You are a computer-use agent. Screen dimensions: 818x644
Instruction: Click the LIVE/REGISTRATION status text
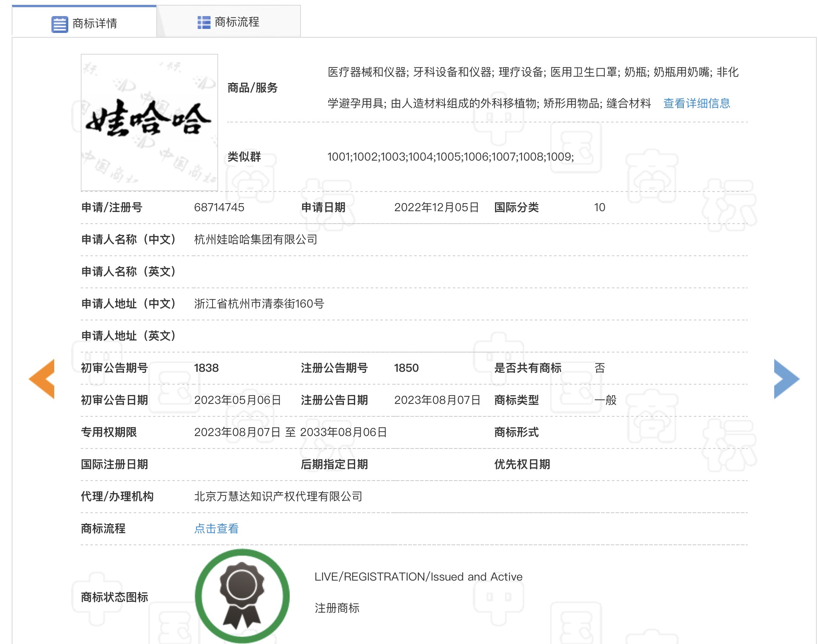point(418,577)
